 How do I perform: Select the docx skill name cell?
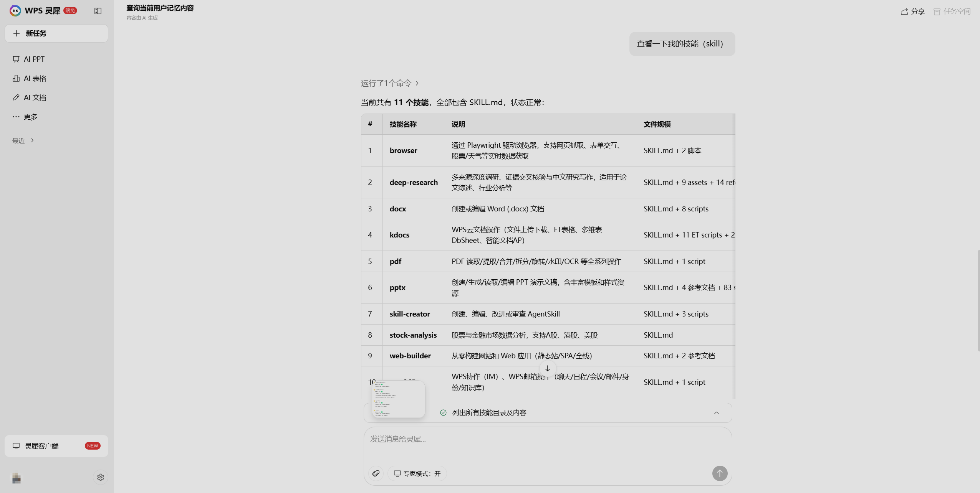click(414, 209)
